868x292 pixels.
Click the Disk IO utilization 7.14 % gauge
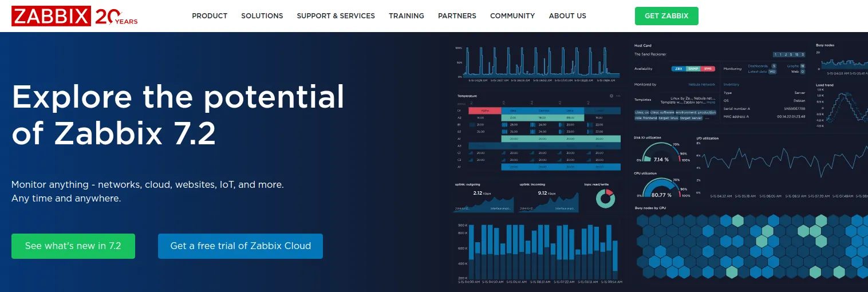661,153
